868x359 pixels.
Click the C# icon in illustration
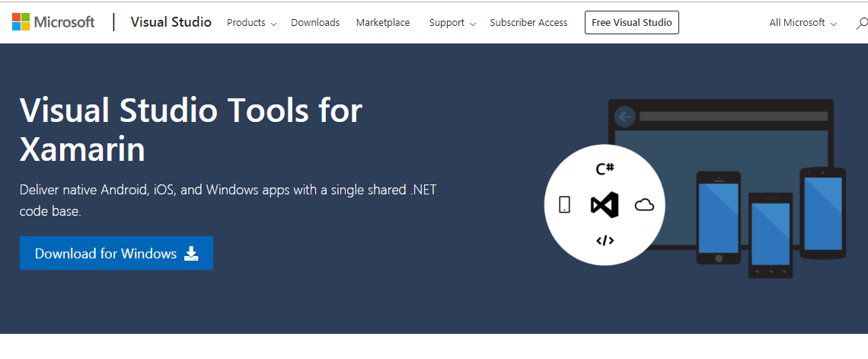pos(605,168)
